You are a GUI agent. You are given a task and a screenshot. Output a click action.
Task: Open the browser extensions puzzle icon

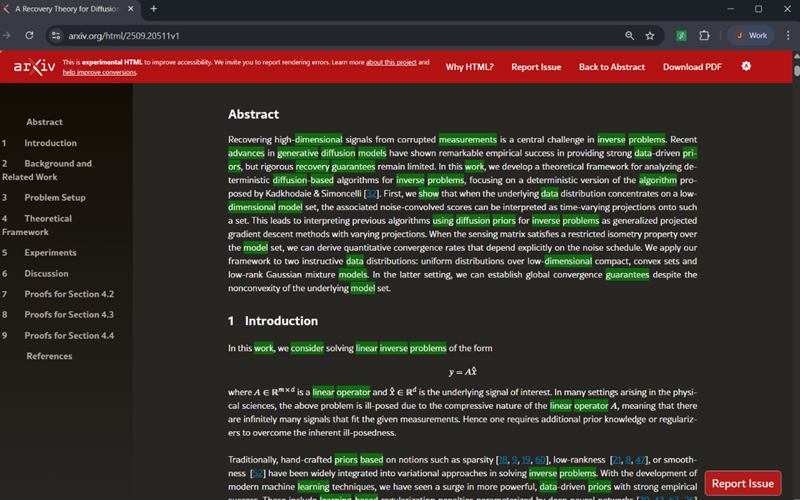pyautogui.click(x=704, y=35)
